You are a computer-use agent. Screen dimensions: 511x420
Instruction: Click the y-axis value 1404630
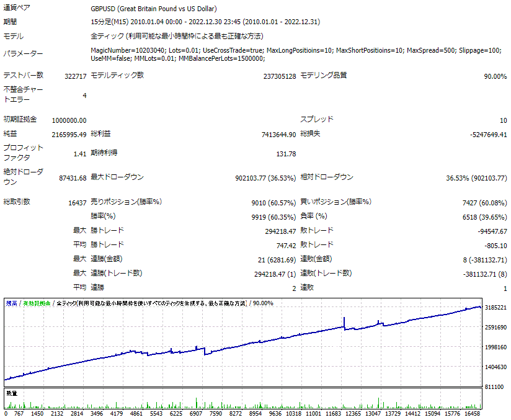coord(495,367)
